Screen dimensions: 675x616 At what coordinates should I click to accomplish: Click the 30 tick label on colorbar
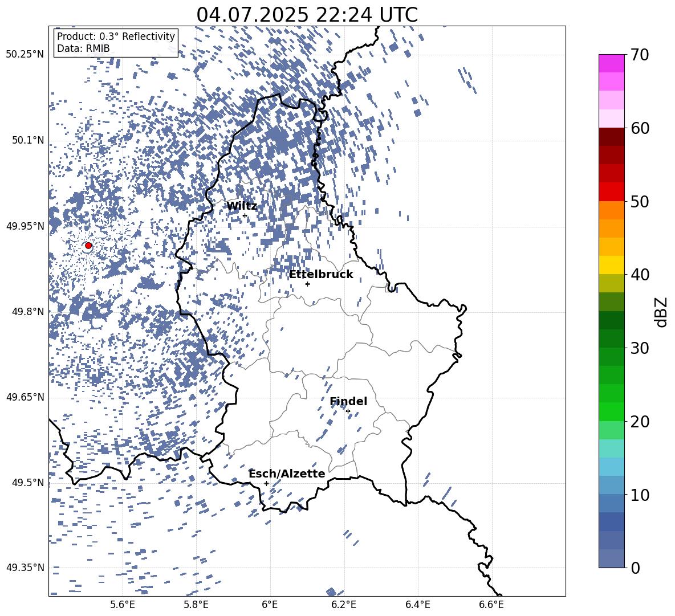pos(640,348)
